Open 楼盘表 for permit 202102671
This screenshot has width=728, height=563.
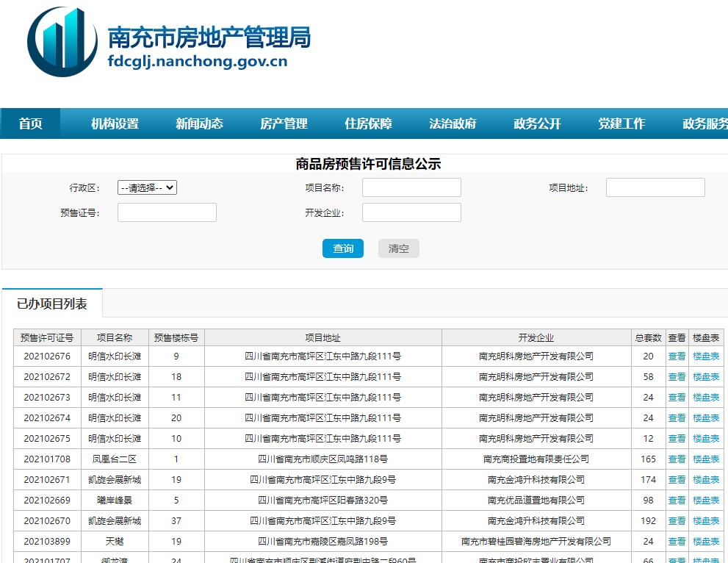(x=706, y=479)
